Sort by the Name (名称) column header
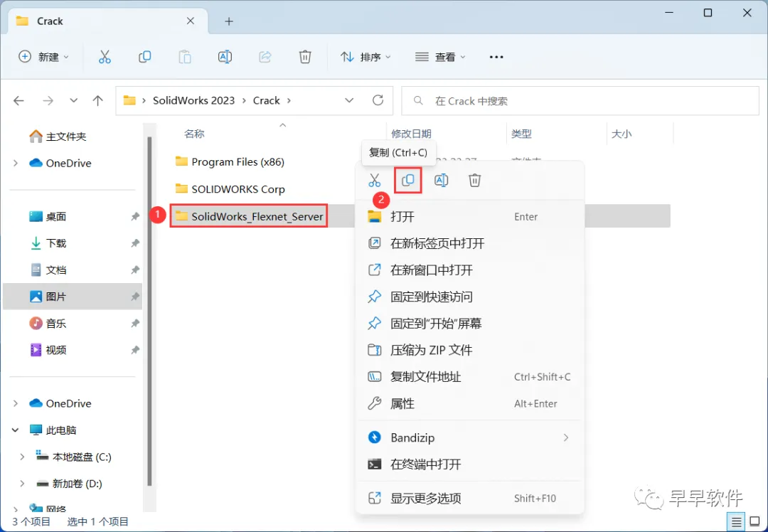Image resolution: width=768 pixels, height=532 pixels. [x=194, y=134]
